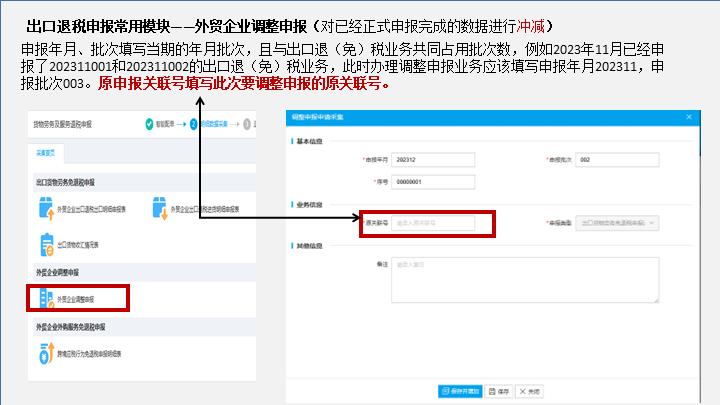Click the red word 冲减 in slide title
The image size is (720, 405).
(530, 26)
